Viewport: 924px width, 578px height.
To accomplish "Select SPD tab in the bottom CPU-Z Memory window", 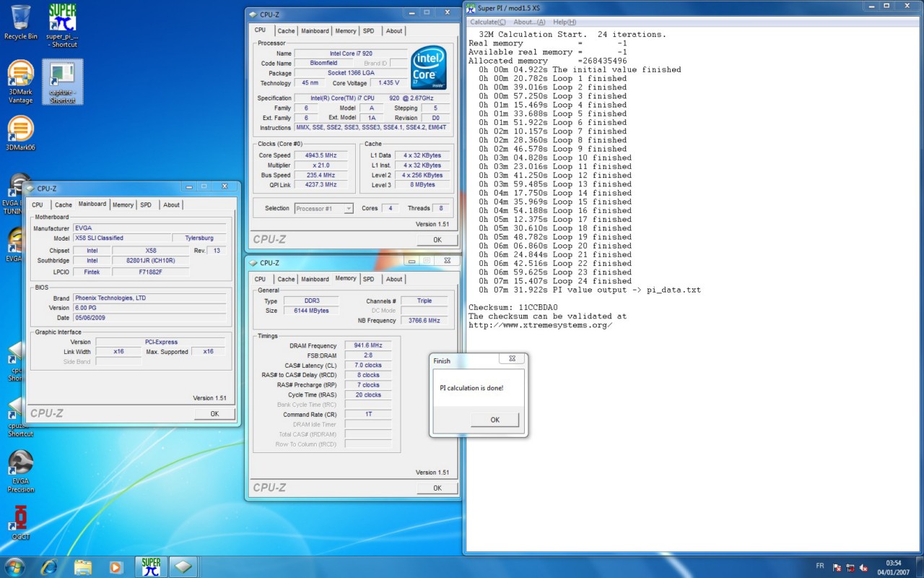I will coord(369,280).
